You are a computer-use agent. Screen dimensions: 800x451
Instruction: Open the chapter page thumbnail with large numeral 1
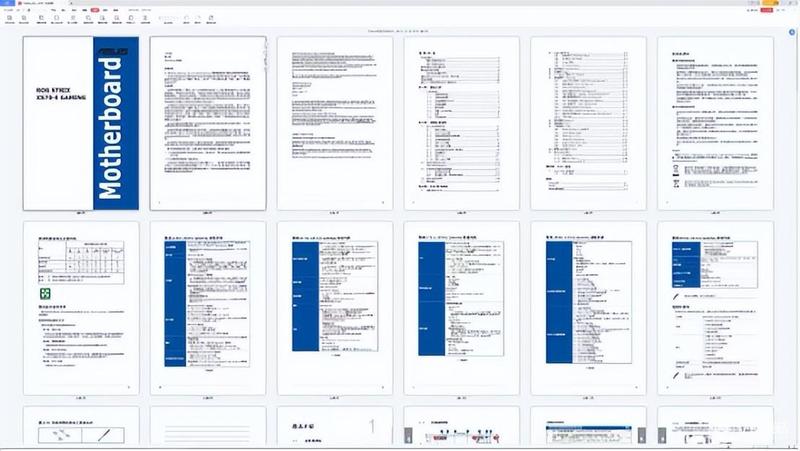coord(335,425)
